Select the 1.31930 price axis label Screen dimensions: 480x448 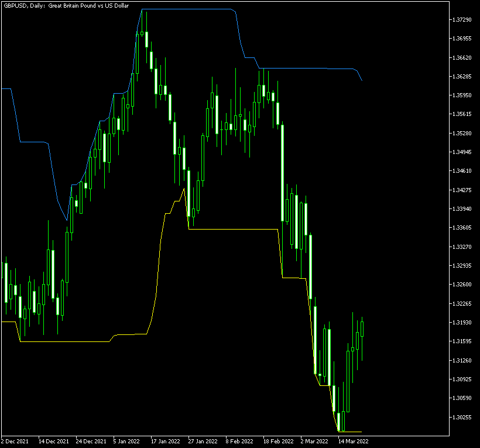462,323
